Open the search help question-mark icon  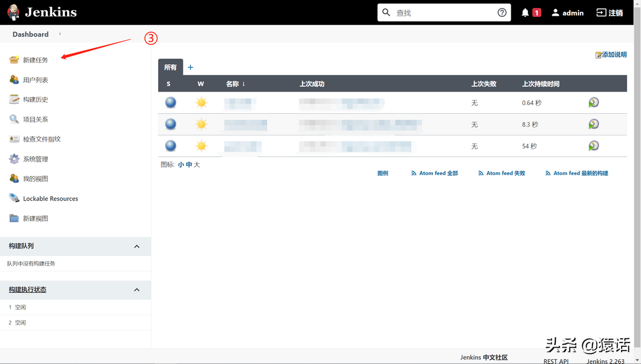coord(501,13)
